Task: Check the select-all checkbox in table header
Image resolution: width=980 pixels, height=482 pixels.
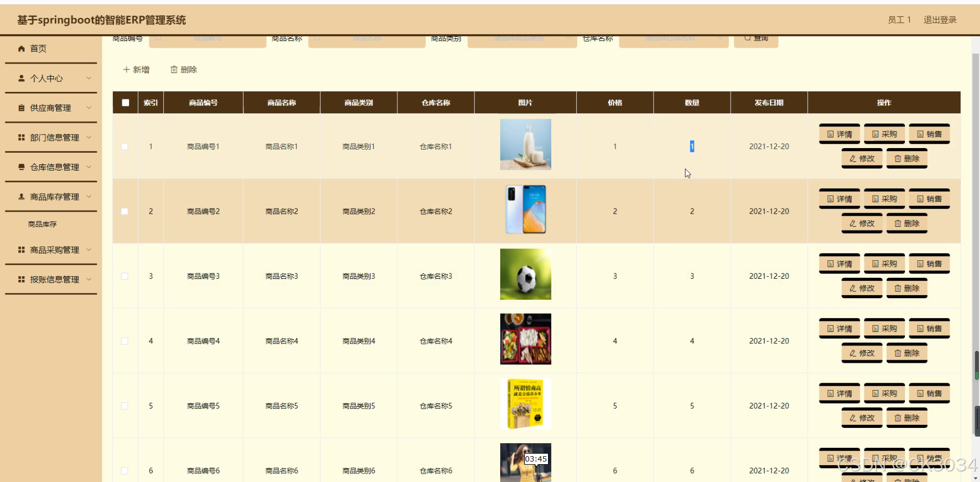Action: pyautogui.click(x=125, y=102)
